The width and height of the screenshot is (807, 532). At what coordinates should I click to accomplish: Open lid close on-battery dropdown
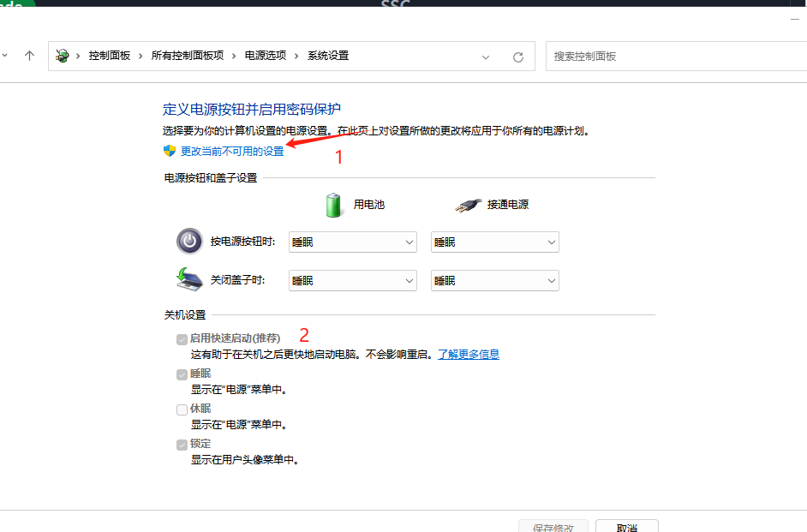353,280
